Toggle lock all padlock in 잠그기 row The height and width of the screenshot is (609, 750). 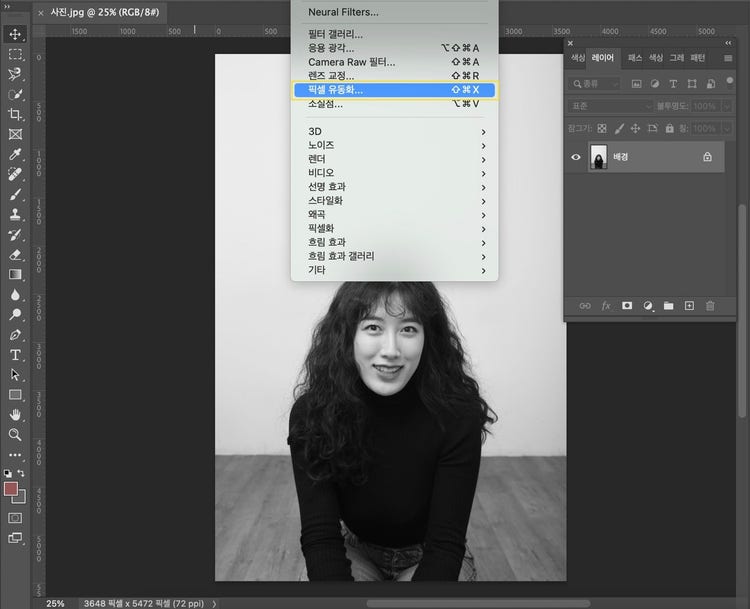click(670, 128)
